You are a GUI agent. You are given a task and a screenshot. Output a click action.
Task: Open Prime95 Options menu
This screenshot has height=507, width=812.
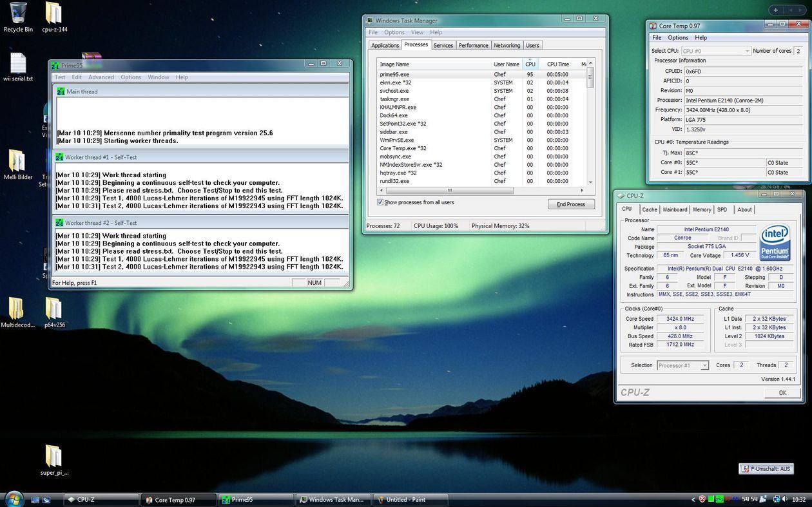tap(131, 77)
